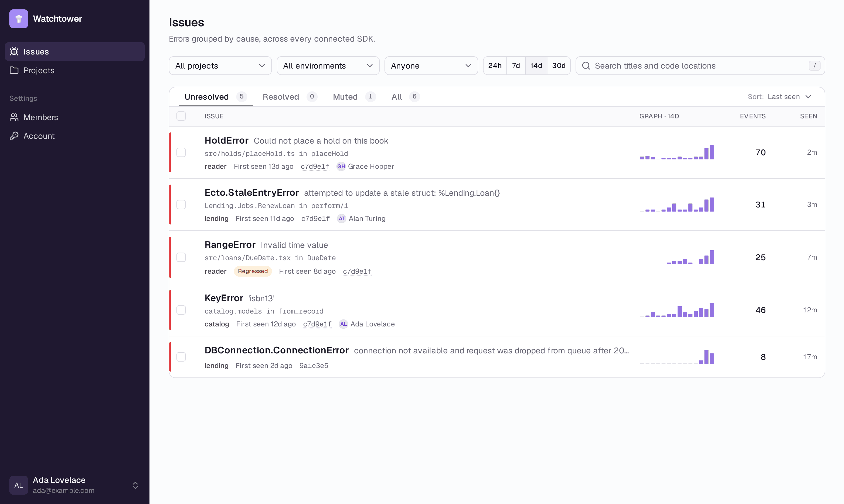This screenshot has height=504, width=844.
Task: Click the magnifier icon in search box
Action: tap(586, 66)
